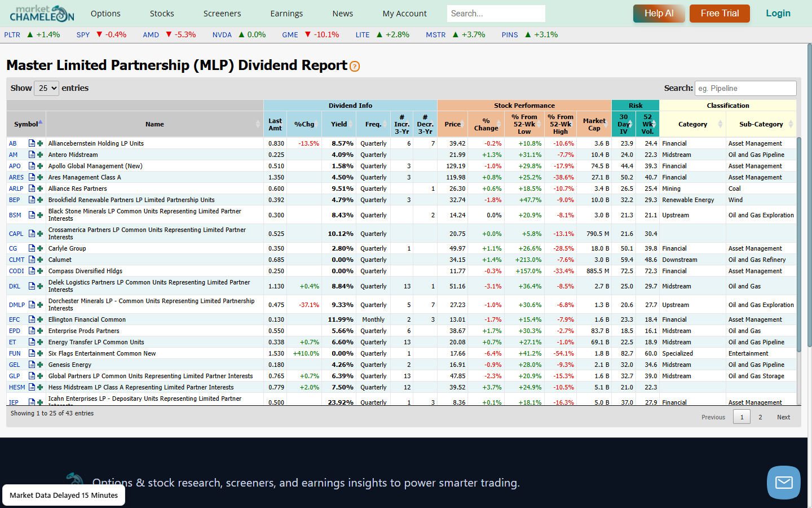Open the News menu
Screen dimensions: 812x508
click(343, 14)
